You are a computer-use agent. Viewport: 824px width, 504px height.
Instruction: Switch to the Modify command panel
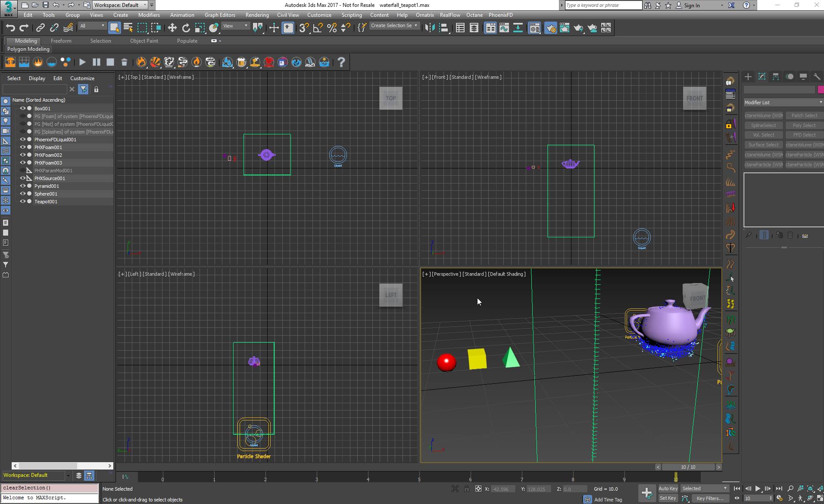point(762,77)
